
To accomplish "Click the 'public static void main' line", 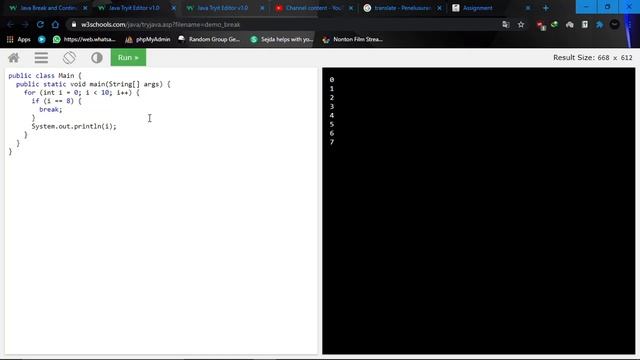I will tap(93, 84).
